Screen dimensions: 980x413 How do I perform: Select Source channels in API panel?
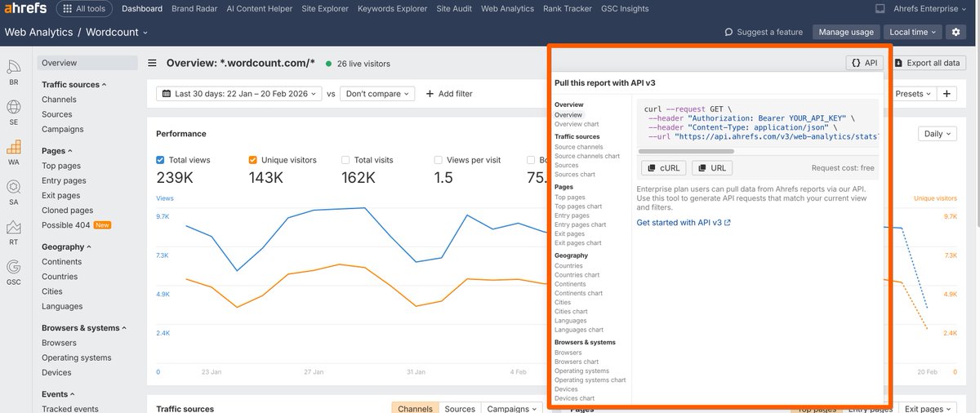coord(578,147)
